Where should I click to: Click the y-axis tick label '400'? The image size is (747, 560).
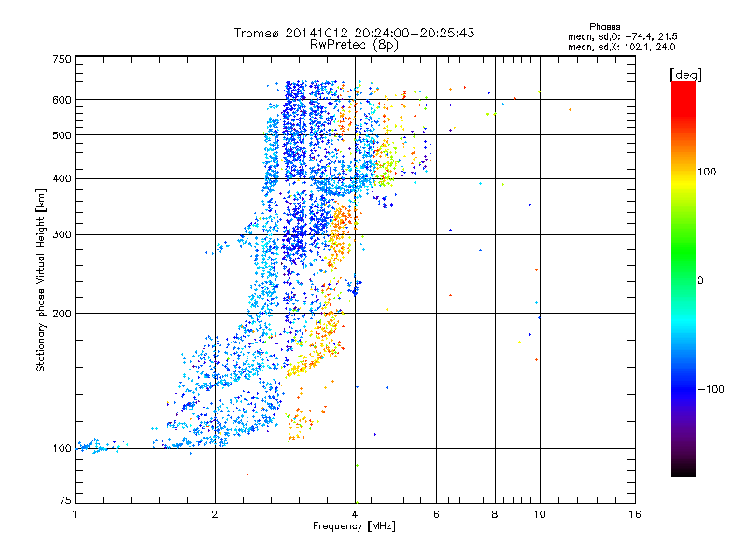(62, 179)
